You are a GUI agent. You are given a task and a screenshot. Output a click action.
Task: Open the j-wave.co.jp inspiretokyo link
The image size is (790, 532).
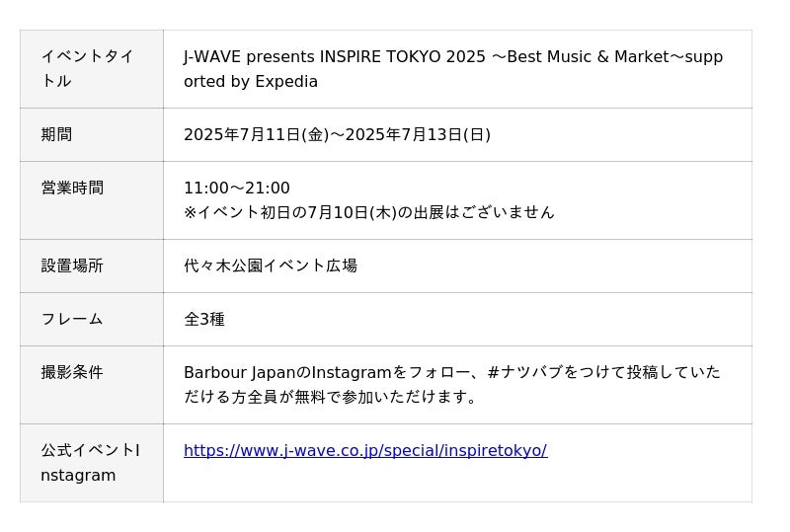point(364,451)
